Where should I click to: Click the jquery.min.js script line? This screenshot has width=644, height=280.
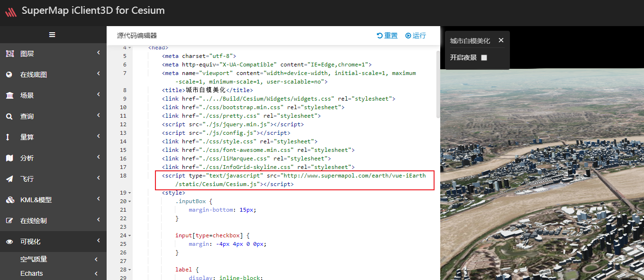pos(233,124)
